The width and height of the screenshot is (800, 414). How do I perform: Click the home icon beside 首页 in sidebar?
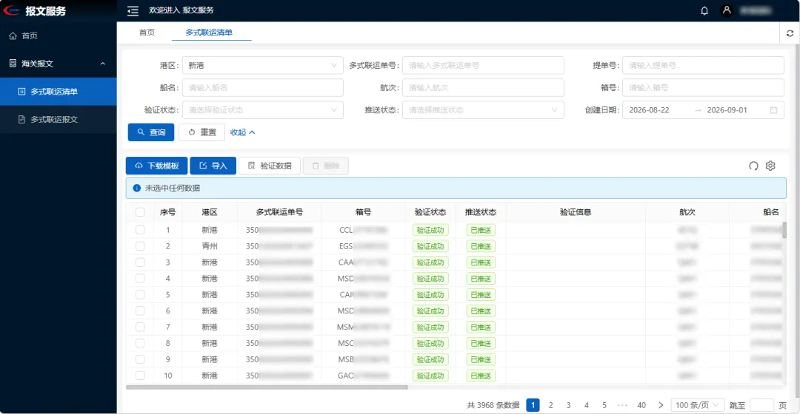pos(13,36)
